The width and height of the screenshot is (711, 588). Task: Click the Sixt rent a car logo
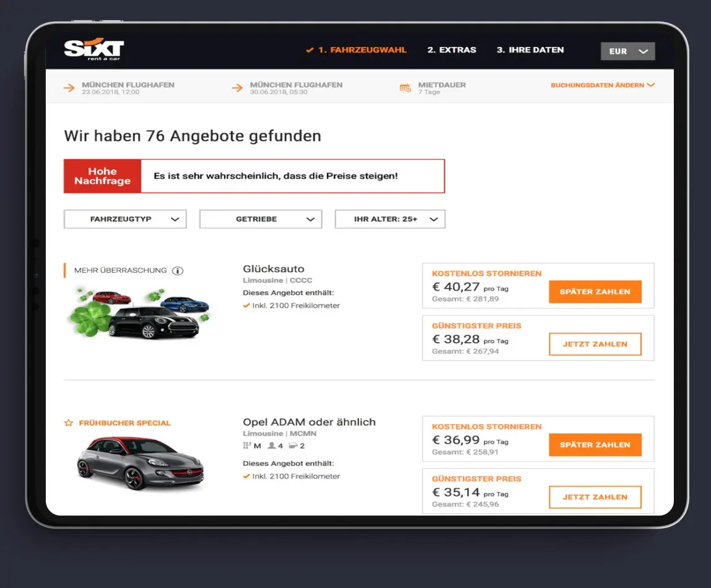pyautogui.click(x=94, y=50)
